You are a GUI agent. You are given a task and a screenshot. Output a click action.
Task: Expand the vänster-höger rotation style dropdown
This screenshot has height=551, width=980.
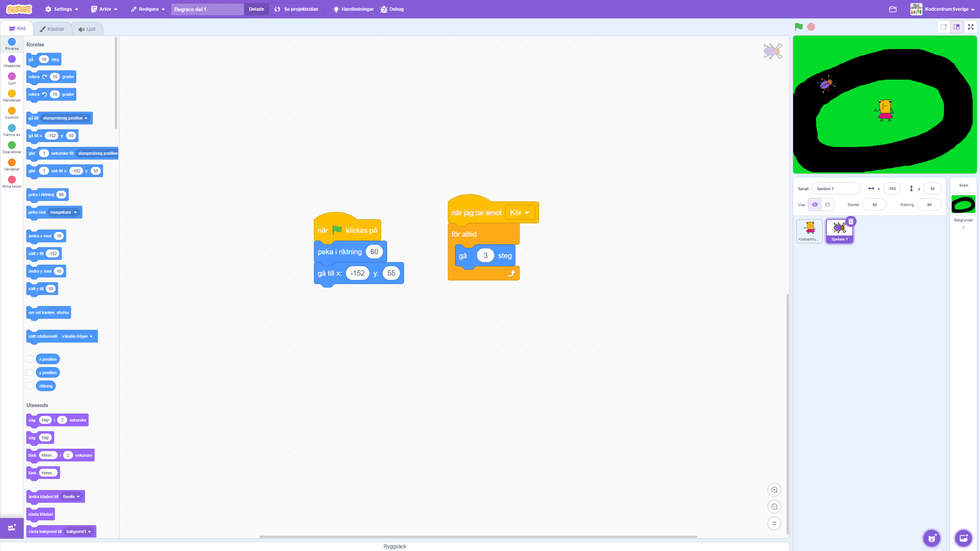point(78,336)
